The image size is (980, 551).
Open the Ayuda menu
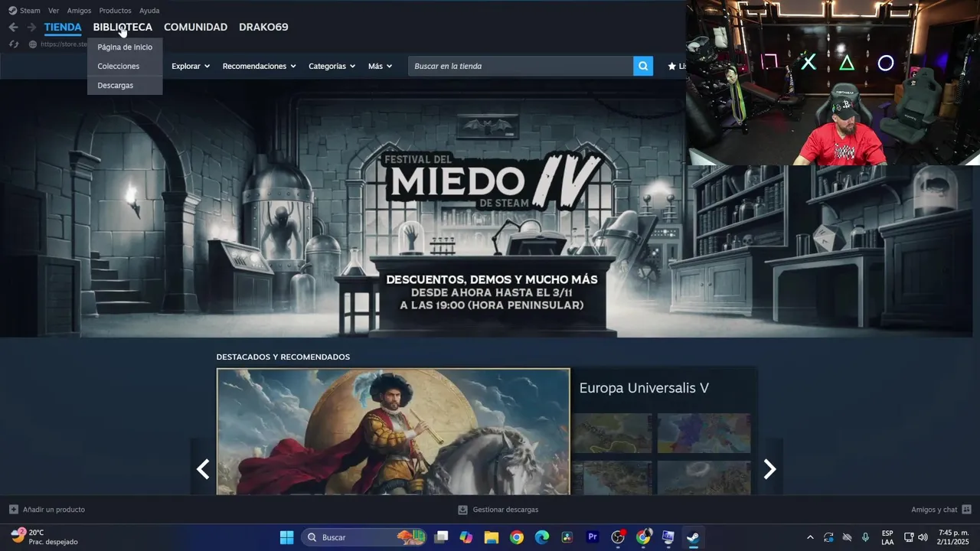[149, 11]
